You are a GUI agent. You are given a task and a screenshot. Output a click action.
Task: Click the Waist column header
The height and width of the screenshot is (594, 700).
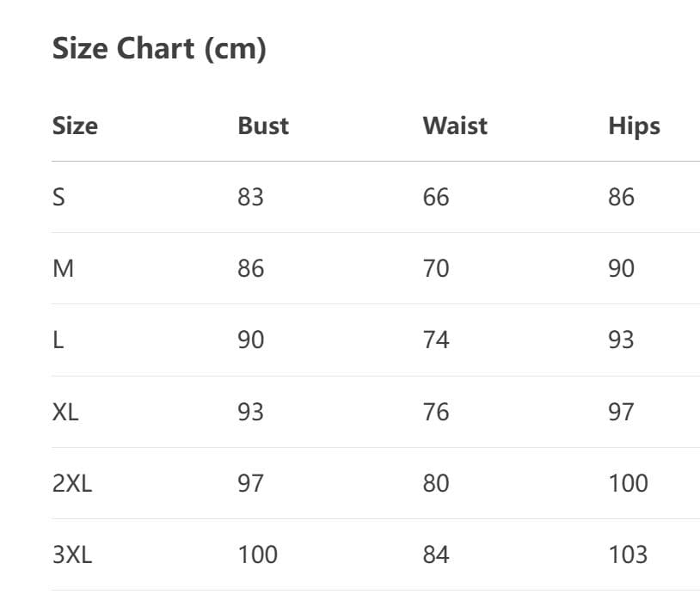coord(455,126)
